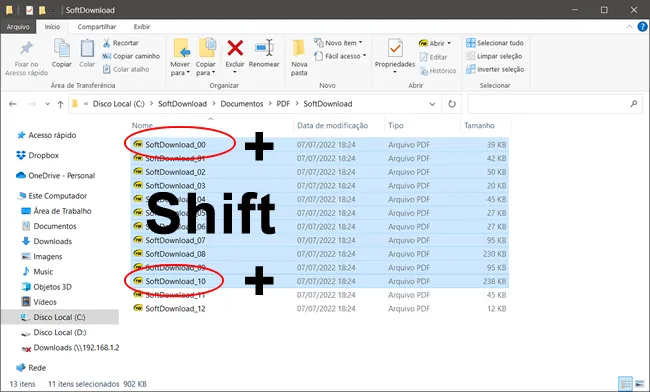Open the Abrir dropdown in the ribbon

click(x=435, y=43)
